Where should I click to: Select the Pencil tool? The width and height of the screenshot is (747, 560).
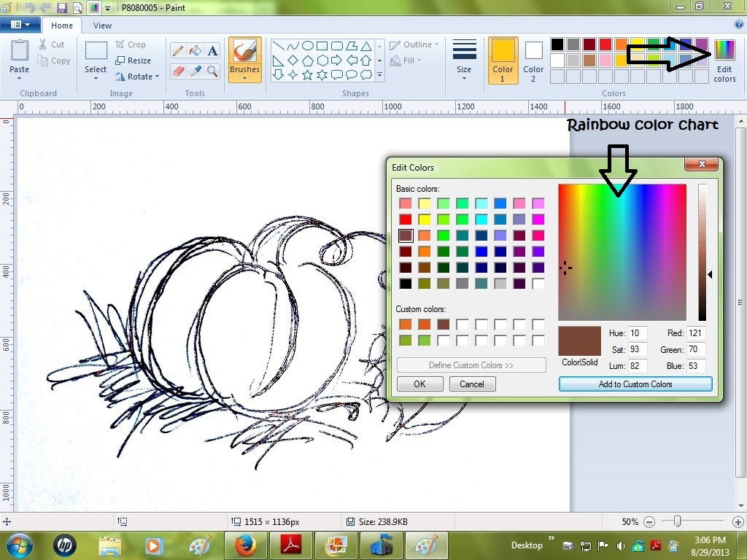(177, 50)
